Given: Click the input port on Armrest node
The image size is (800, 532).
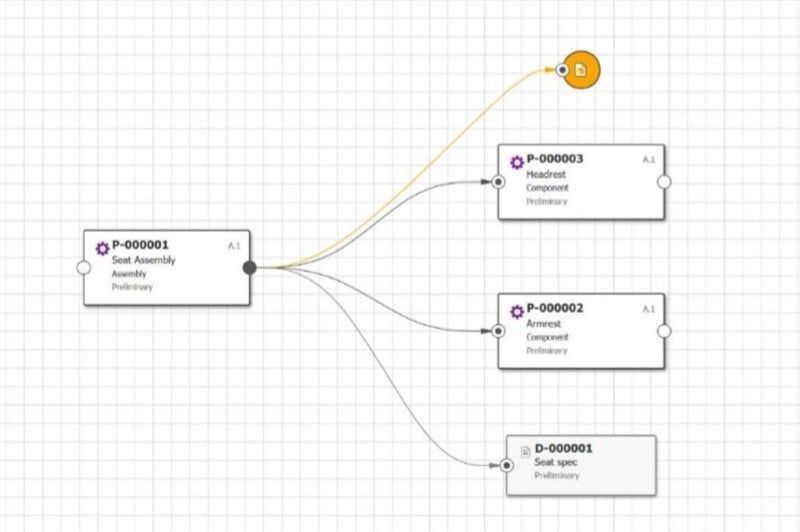Looking at the screenshot, I should tap(498, 331).
